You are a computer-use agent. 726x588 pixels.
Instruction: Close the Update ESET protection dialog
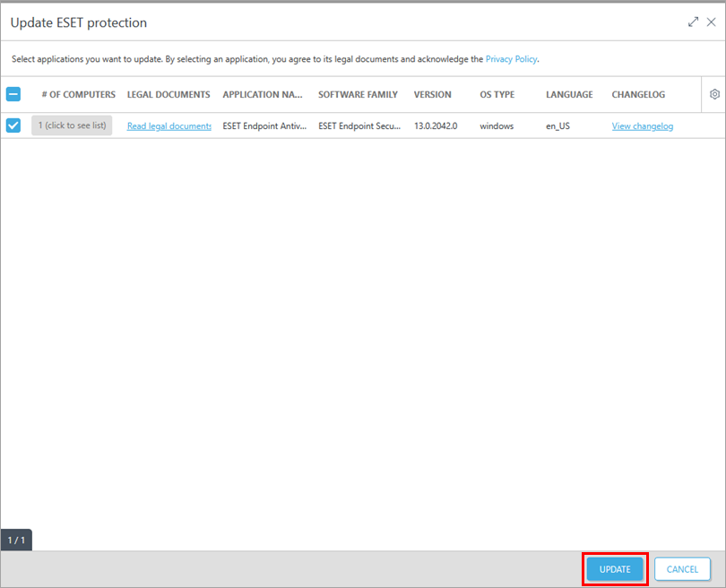(711, 22)
